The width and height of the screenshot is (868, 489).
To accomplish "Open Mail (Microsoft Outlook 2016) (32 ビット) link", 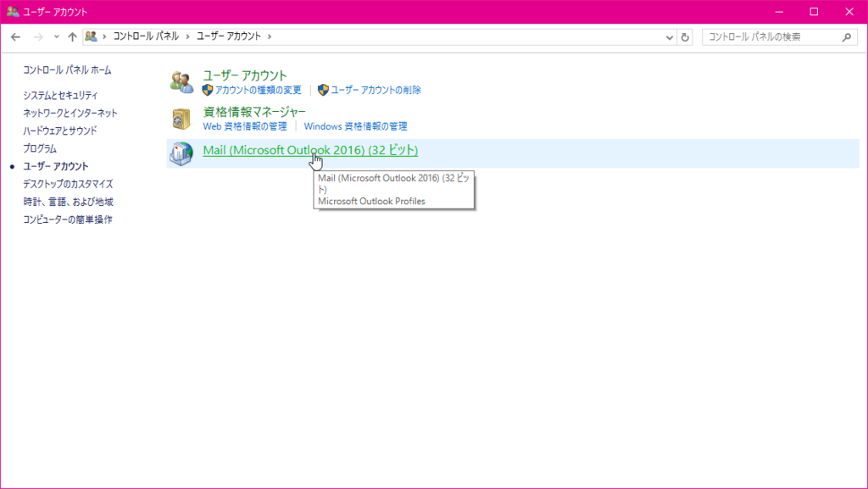I will (310, 150).
